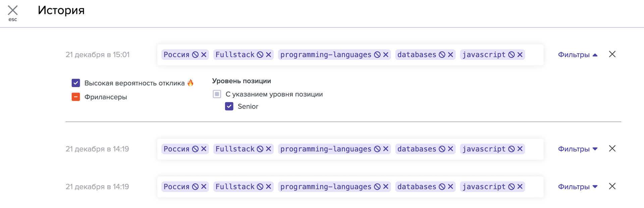The image size is (644, 208).
Task: Close the History panel with esc X
Action: click(x=13, y=11)
